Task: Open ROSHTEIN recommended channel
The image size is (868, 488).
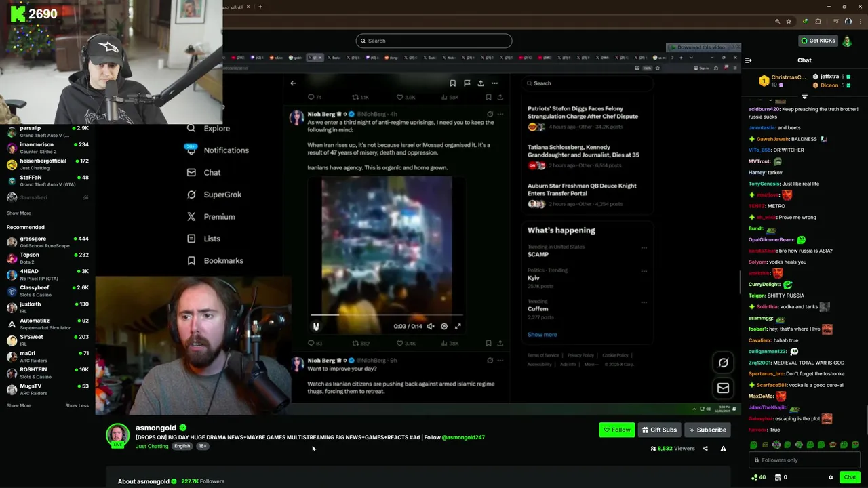Action: click(47, 373)
